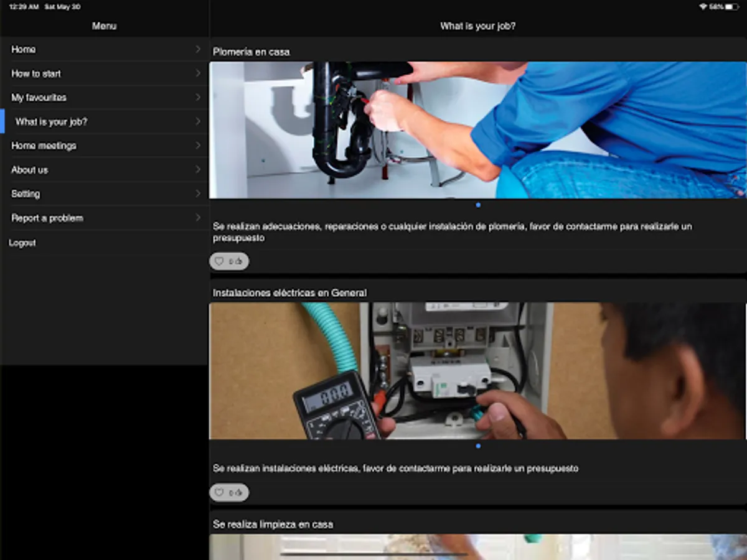Tap the plumbing description starting Se realizan adecuaciones
Viewport: 747px width, 560px height.
point(453,232)
